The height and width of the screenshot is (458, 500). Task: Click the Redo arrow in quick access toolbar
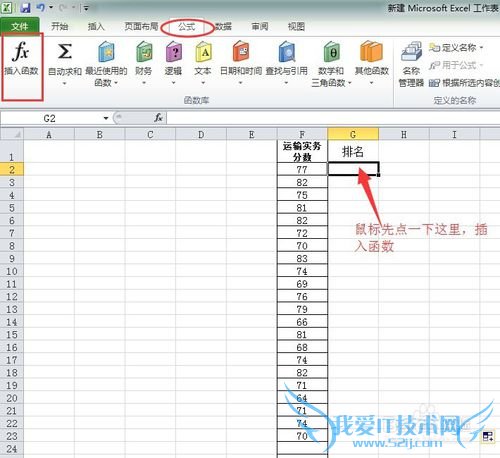pos(63,8)
